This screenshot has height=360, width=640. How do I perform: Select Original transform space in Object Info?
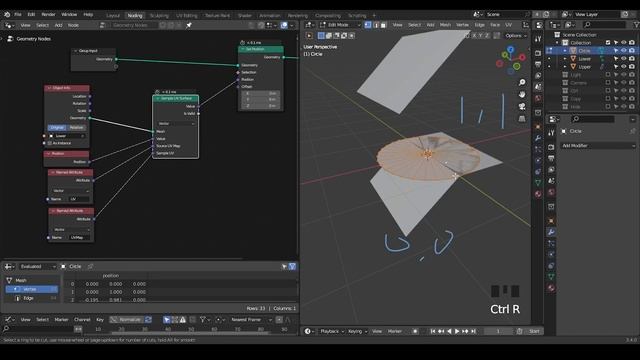(57, 128)
